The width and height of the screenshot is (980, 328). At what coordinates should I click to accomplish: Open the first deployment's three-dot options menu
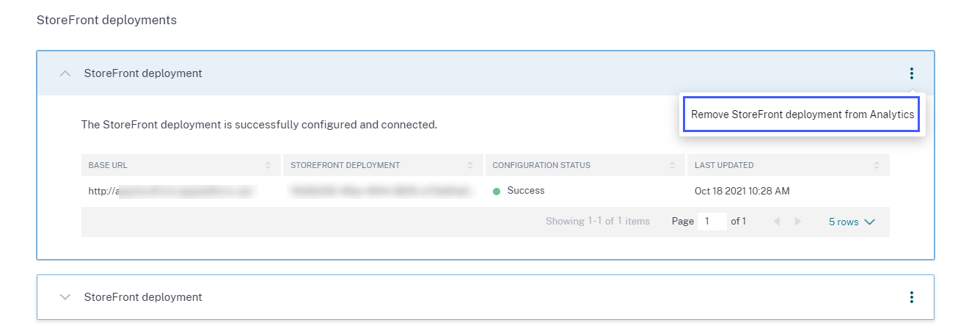(911, 73)
